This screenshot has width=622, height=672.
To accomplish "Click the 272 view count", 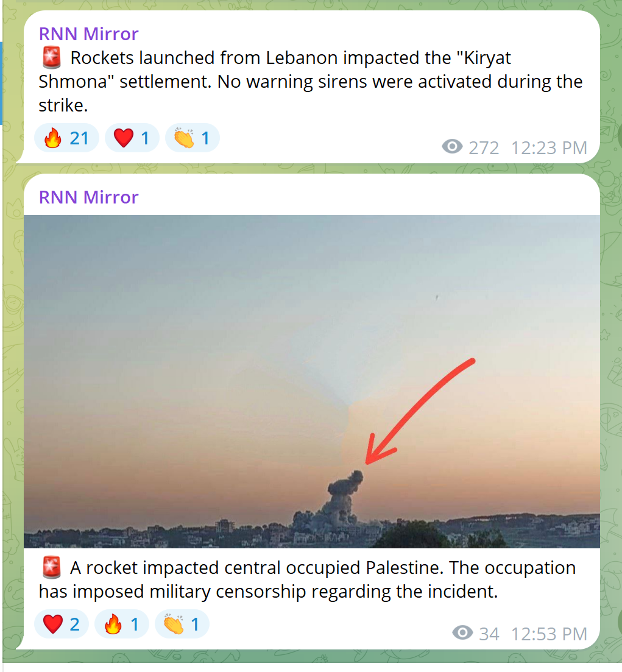I will [484, 148].
